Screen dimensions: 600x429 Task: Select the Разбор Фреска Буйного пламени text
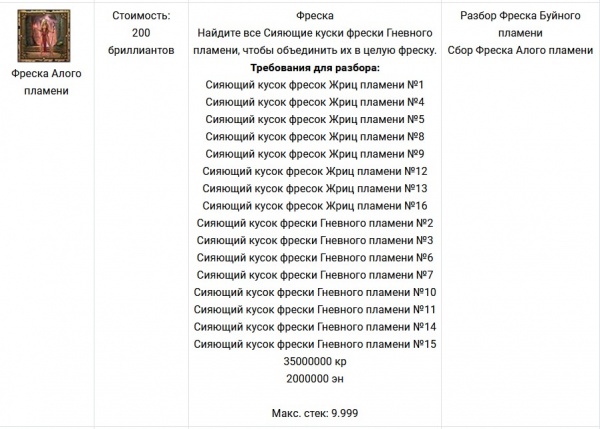click(x=520, y=24)
